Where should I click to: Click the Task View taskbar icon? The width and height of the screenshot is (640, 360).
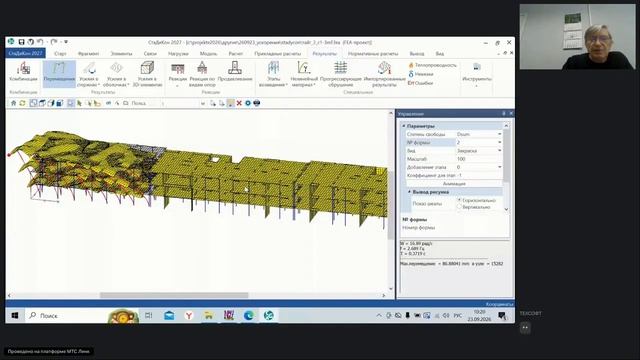[x=149, y=316]
